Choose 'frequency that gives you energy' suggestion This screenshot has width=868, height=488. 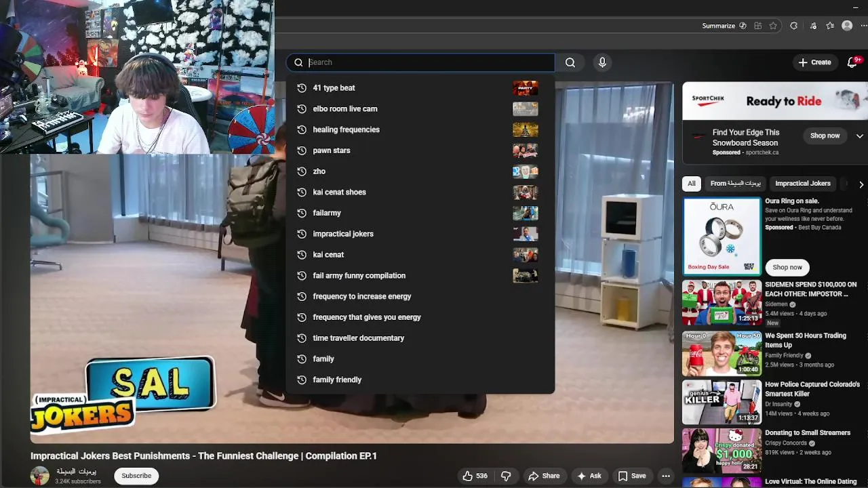(x=420, y=317)
